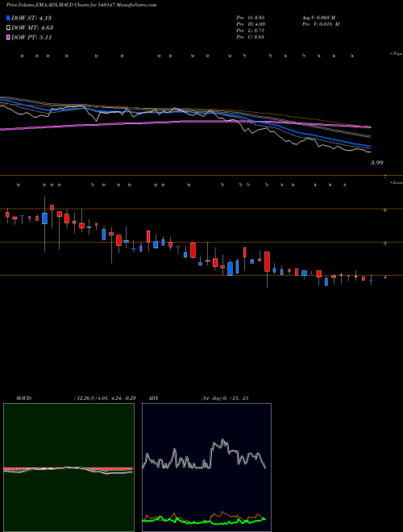Image resolution: width=403 pixels, height=532 pixels.
Task: Click the price axis label 7
Action: coord(385,177)
